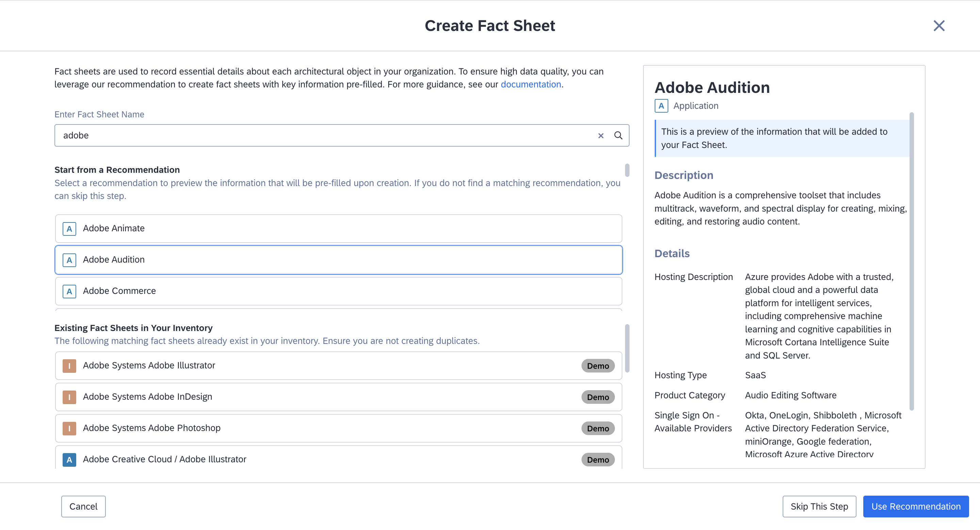Click Demo badge on Adobe InDesign row
This screenshot has height=530, width=980.
[598, 397]
